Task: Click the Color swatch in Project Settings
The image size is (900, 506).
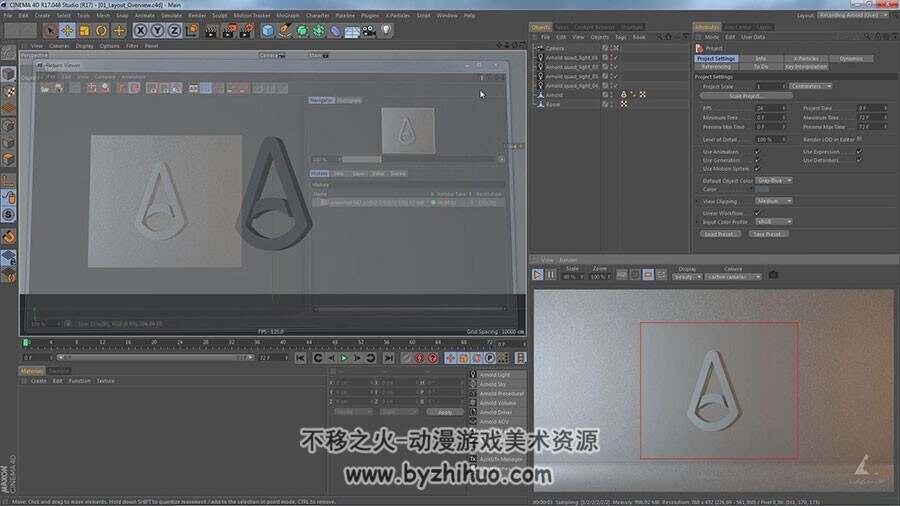Action: (x=762, y=189)
